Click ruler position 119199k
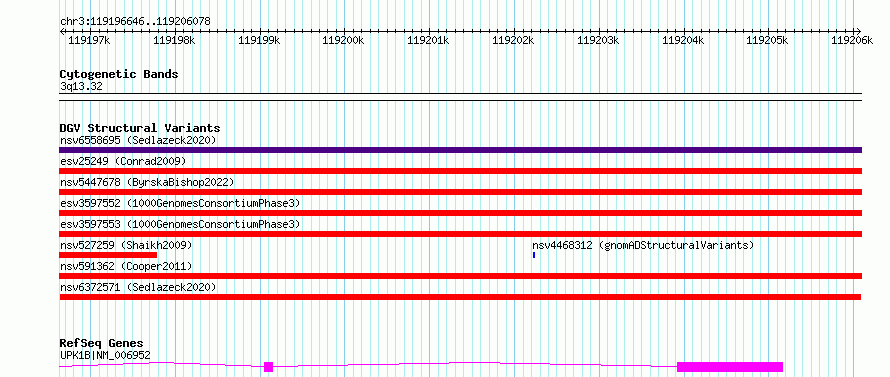This screenshot has width=890, height=377. 259,40
